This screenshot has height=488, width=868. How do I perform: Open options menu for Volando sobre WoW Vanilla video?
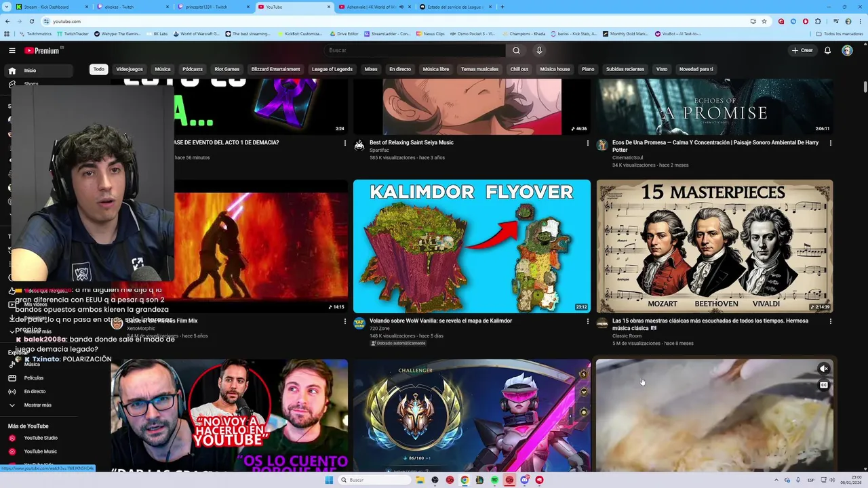tap(587, 321)
